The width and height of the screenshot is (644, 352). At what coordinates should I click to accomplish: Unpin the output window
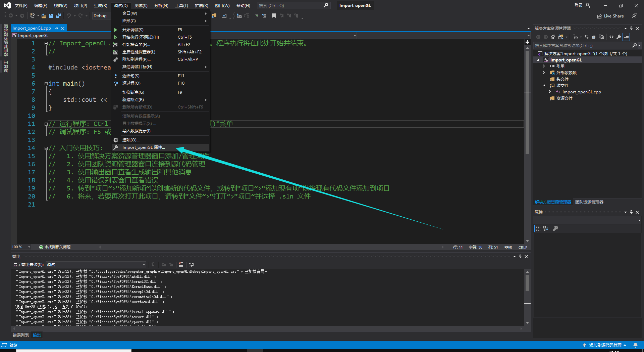tap(520, 256)
